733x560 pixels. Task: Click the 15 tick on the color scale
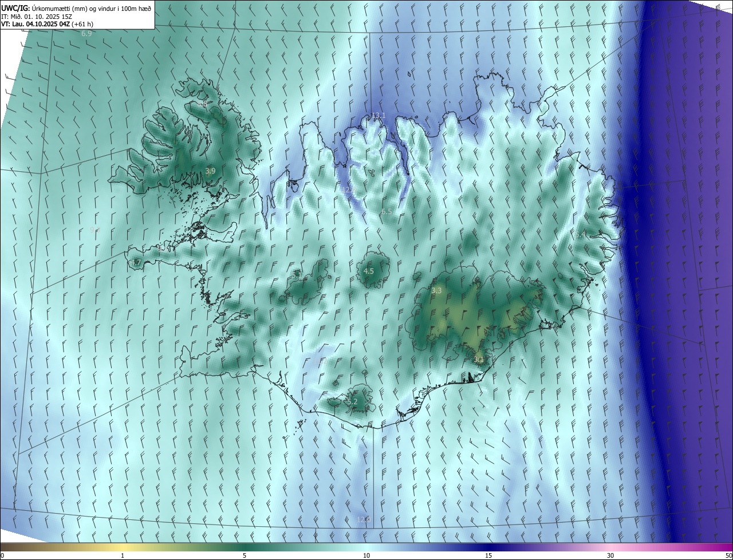(488, 556)
